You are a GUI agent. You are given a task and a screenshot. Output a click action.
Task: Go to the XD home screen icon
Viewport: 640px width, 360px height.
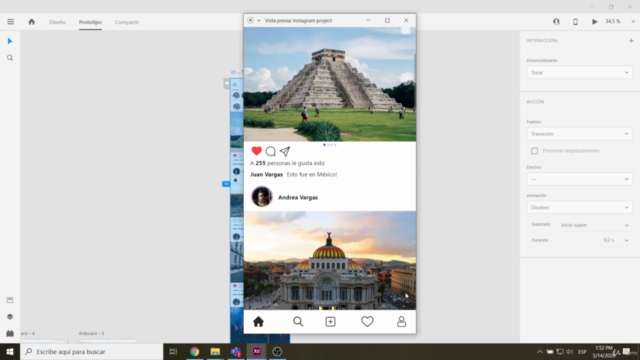[31, 22]
